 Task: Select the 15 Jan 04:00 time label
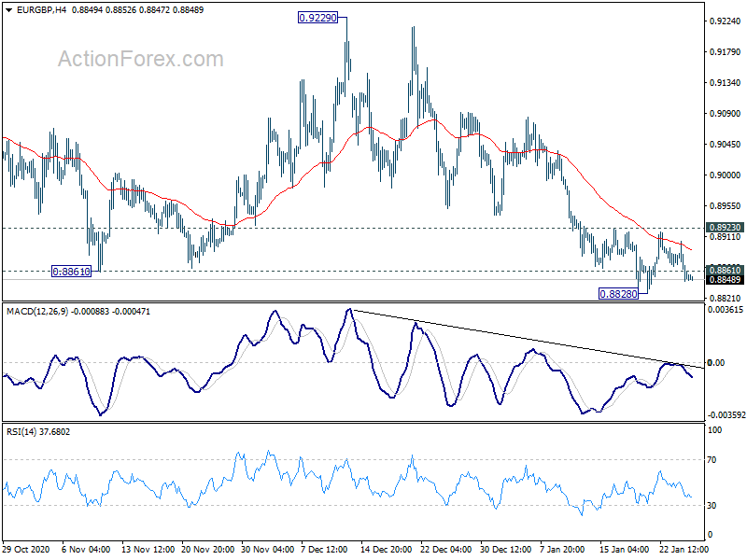click(624, 550)
